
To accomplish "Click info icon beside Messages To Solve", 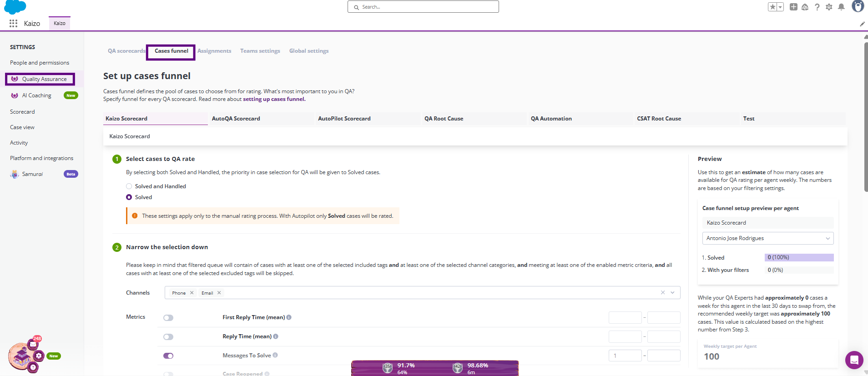I will [275, 356].
